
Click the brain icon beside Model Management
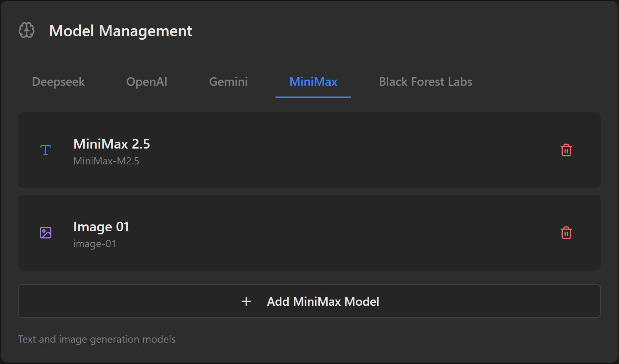click(27, 30)
